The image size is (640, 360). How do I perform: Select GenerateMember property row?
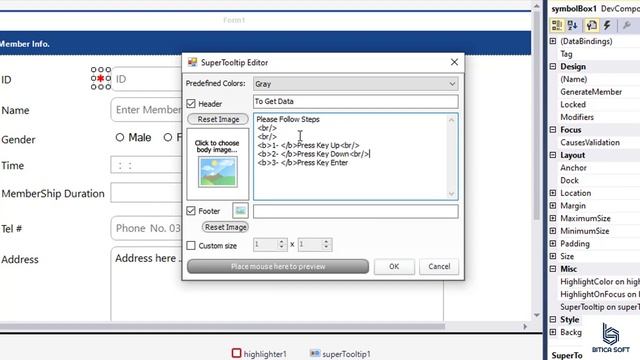(x=595, y=91)
